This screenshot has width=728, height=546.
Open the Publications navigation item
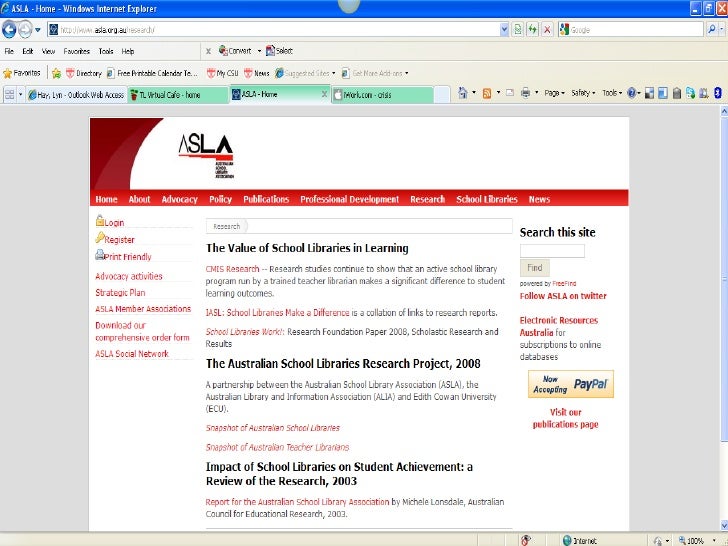pyautogui.click(x=266, y=199)
